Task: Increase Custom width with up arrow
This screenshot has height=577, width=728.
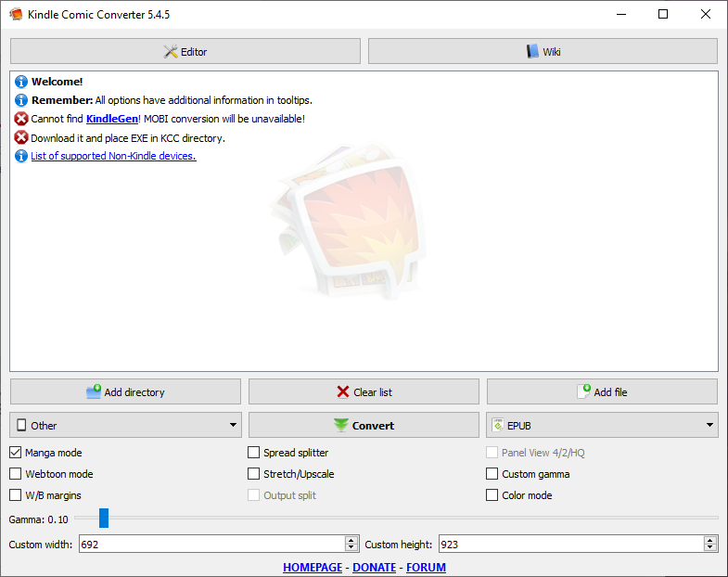Action: click(x=351, y=540)
